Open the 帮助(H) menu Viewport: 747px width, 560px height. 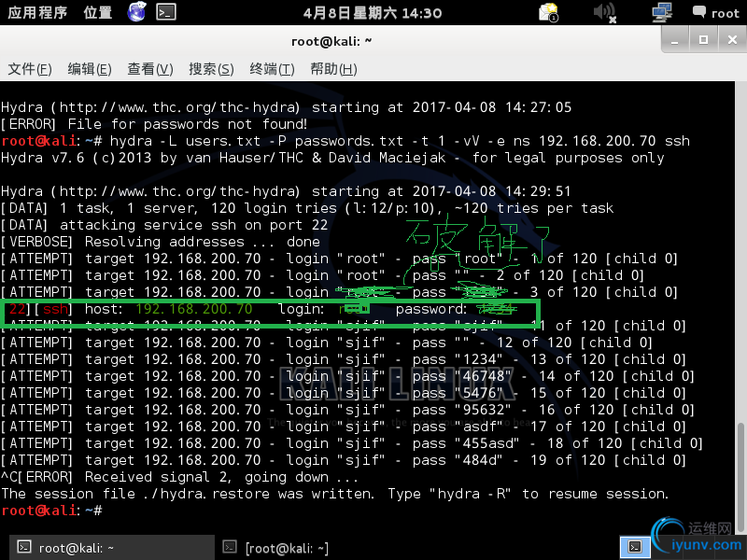[x=333, y=69]
